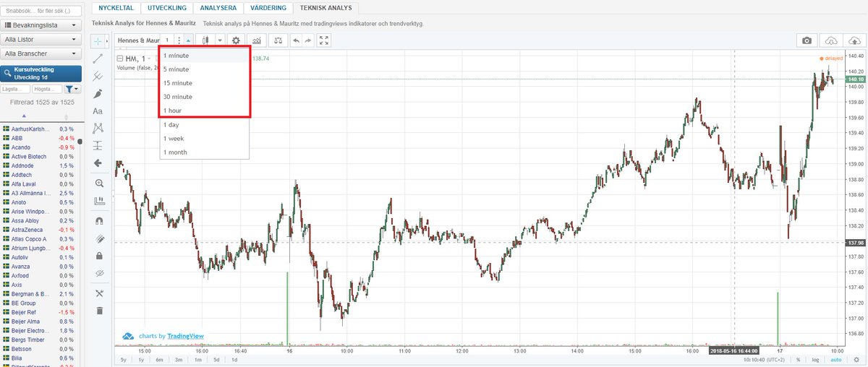The height and width of the screenshot is (367, 868).
Task: Choose 5 minute interval
Action: [205, 69]
